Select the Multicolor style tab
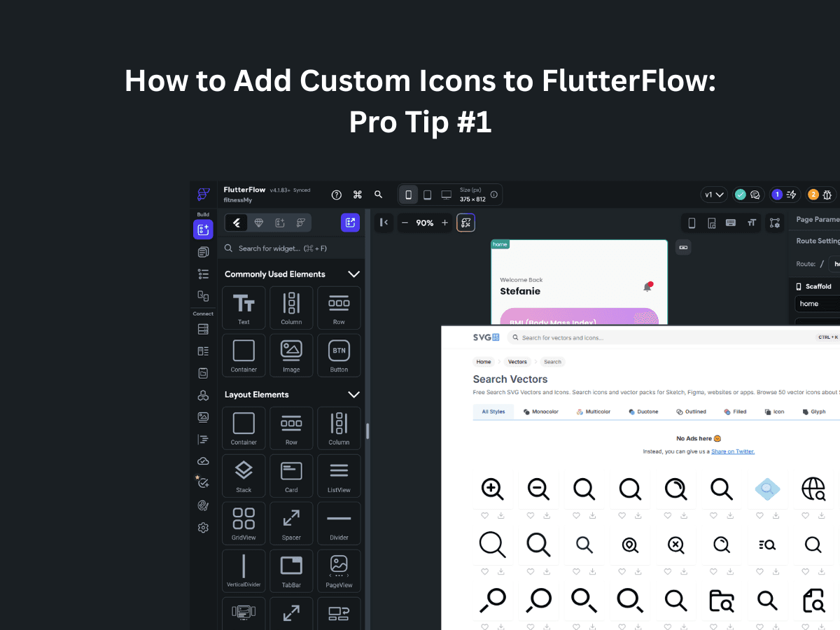Viewport: 840px width, 630px height. click(x=594, y=412)
